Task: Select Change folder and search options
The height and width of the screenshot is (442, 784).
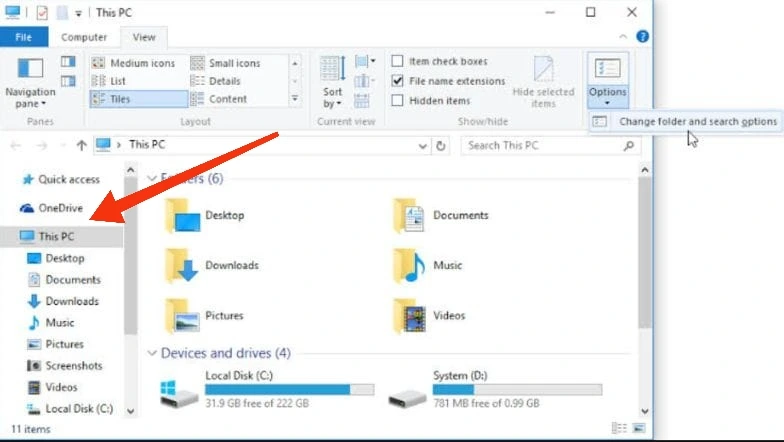Action: pos(685,122)
